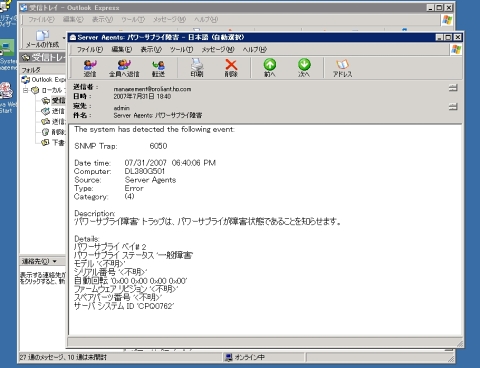This screenshot has width=480, height=368.
Task: Click computer name DL380G501
Action: [x=145, y=171]
